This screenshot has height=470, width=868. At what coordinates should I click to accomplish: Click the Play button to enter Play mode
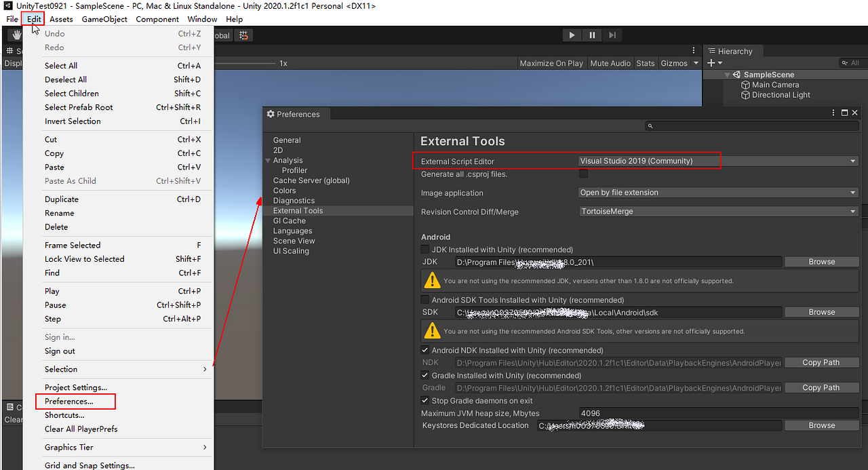572,35
